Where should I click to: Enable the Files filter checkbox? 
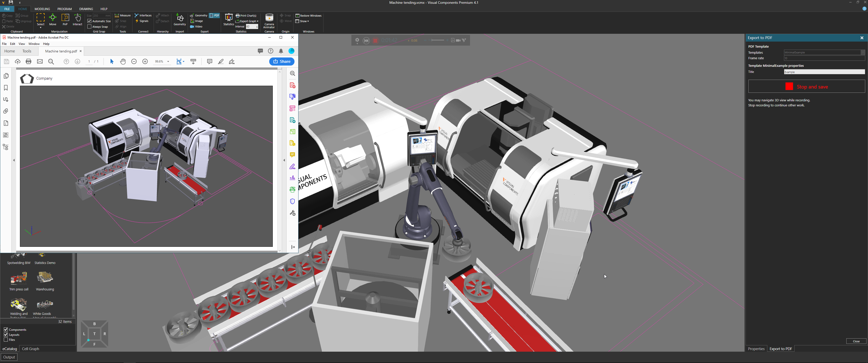point(6,340)
